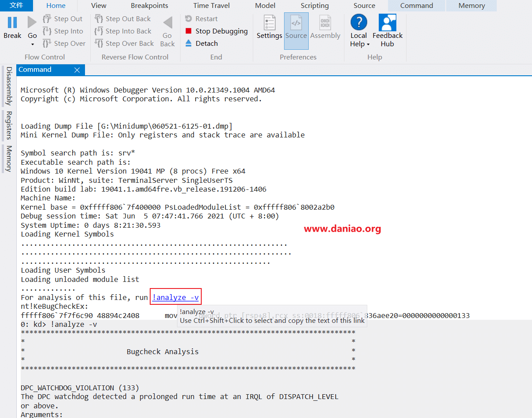Click the Go Back arrow icon
Screen dimensions: 532x418
pos(167,22)
